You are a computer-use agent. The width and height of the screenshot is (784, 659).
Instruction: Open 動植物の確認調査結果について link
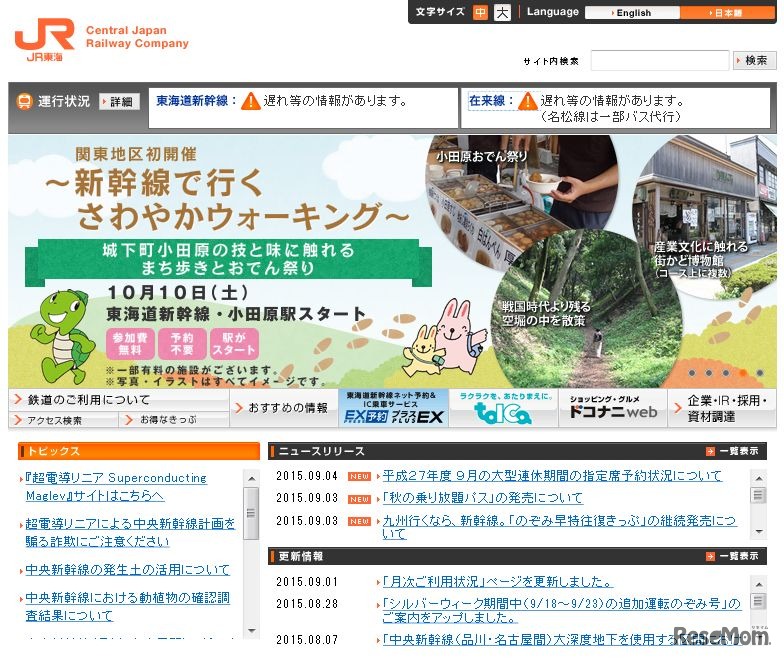click(128, 606)
